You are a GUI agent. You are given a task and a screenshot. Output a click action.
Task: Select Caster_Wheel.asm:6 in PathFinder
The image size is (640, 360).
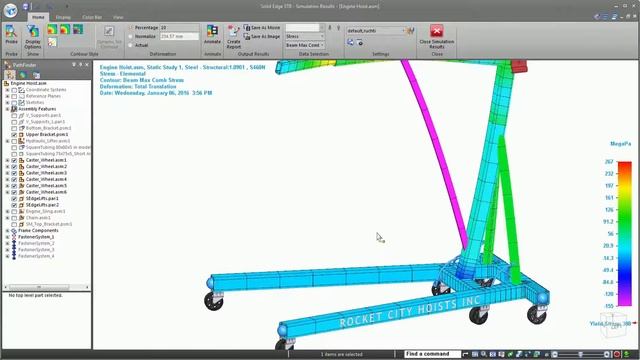[46, 192]
